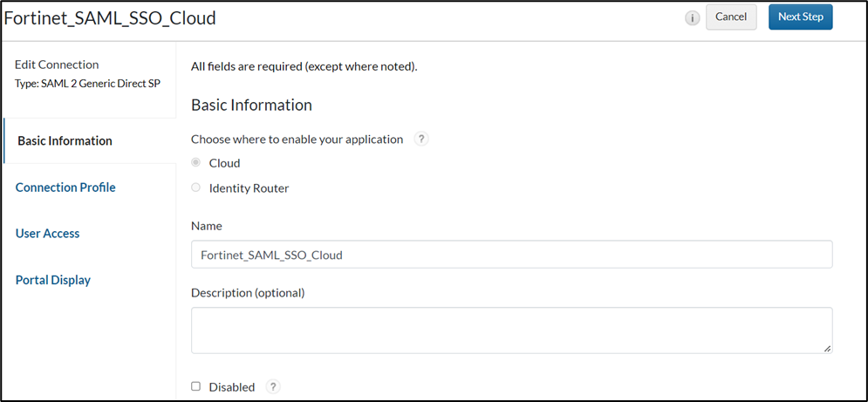Switch to the Connection Profile tab
The width and height of the screenshot is (868, 402).
click(65, 187)
